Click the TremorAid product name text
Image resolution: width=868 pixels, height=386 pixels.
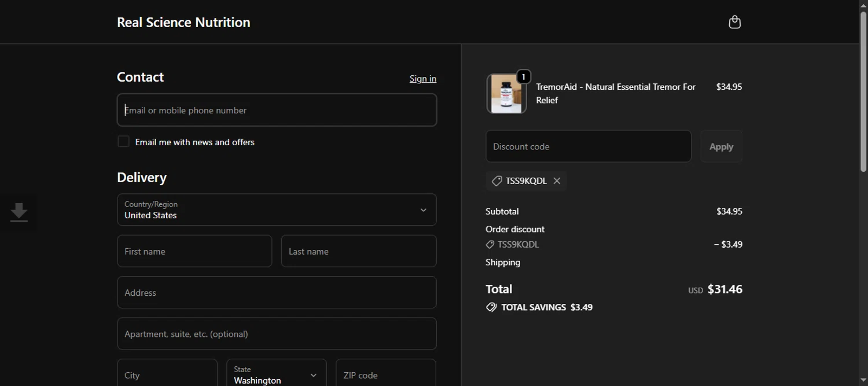coord(616,93)
